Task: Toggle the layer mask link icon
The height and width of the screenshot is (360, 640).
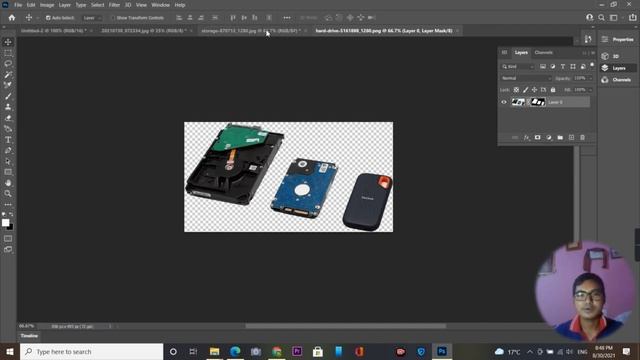Action: [x=528, y=102]
